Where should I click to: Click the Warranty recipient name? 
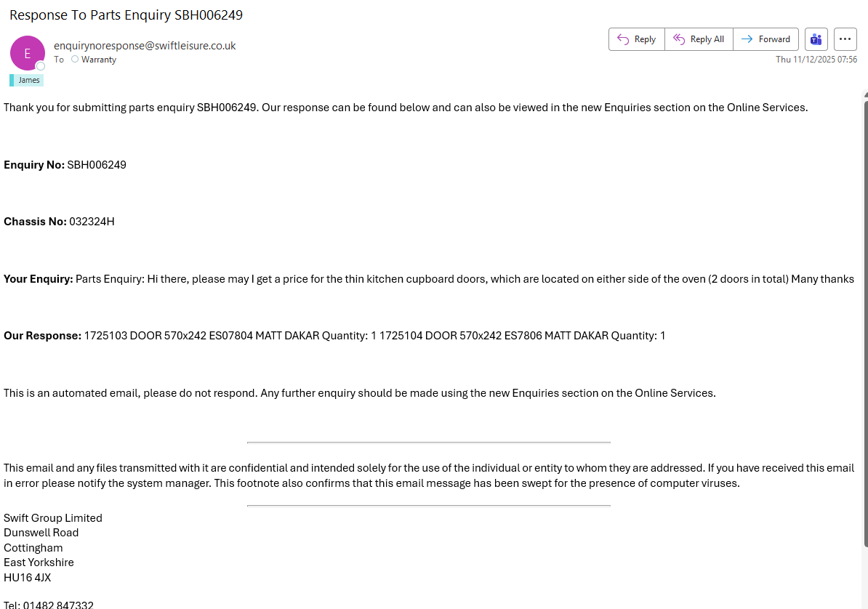99,60
